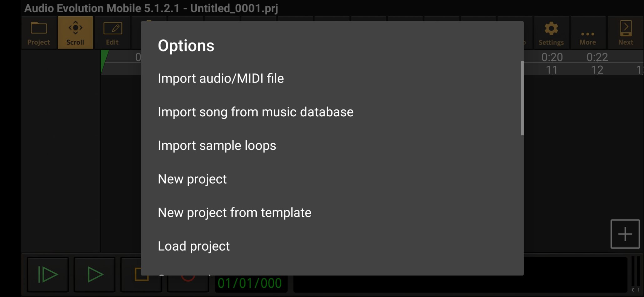Click the Options dialog scrollbar
The image size is (644, 297).
click(522, 98)
